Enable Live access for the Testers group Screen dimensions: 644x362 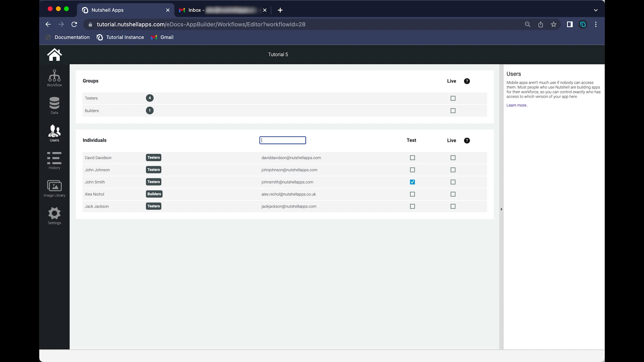[x=453, y=98]
